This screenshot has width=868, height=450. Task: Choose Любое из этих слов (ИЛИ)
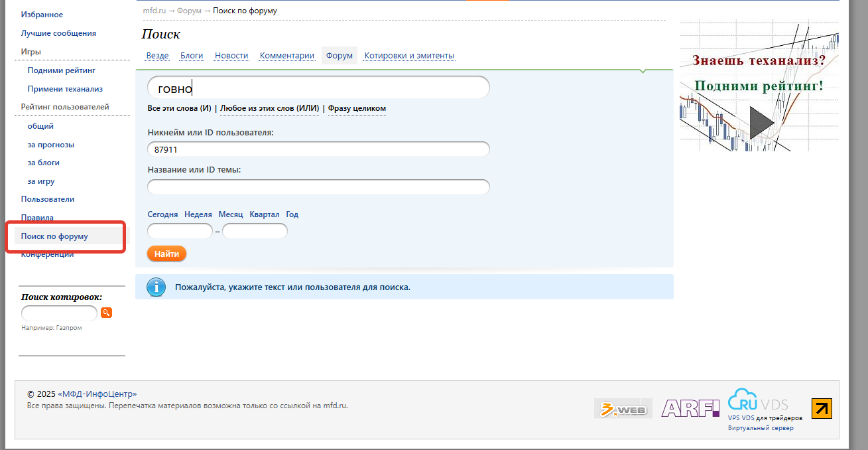(270, 108)
